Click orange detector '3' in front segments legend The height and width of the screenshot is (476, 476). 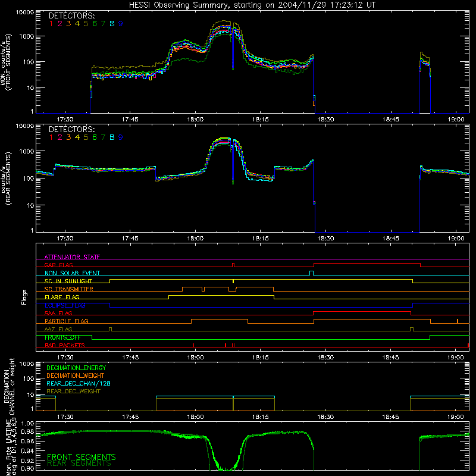click(x=68, y=24)
